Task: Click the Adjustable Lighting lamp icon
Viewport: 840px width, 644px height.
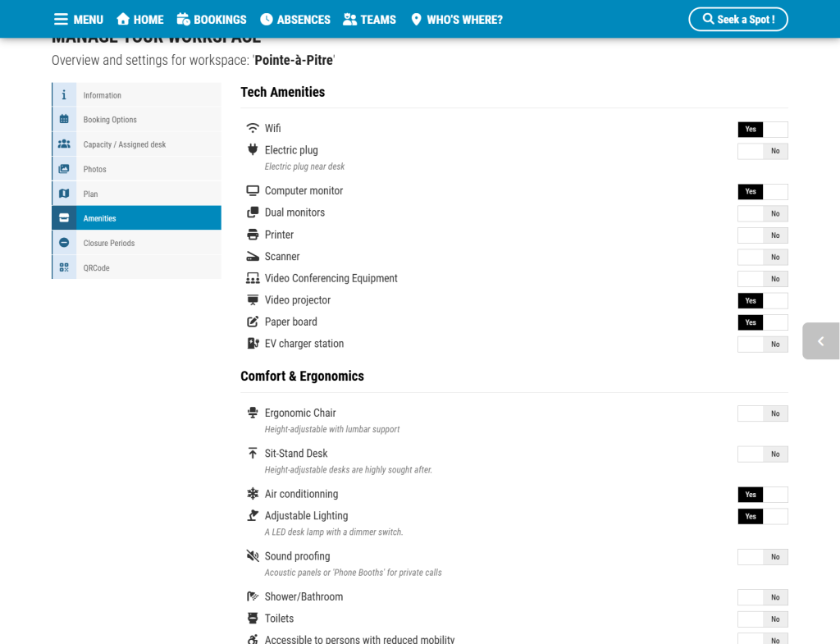Action: [253, 515]
